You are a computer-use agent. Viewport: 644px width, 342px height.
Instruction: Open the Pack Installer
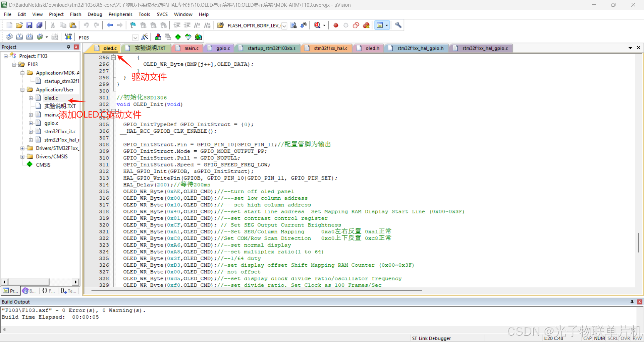198,37
